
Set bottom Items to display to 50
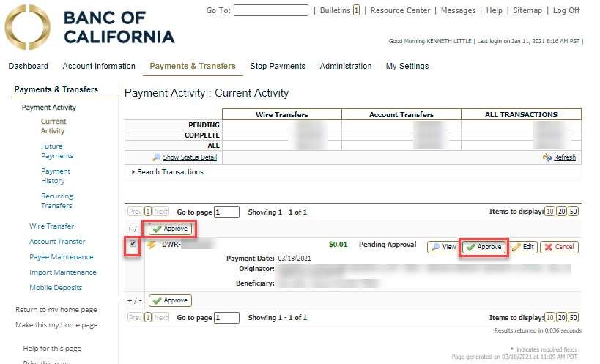coord(573,317)
